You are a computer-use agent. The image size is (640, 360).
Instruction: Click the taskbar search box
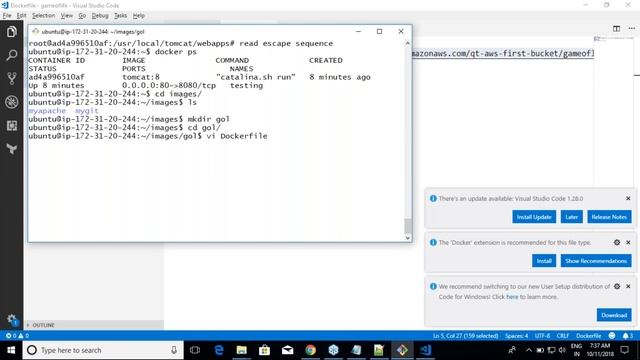[102, 350]
